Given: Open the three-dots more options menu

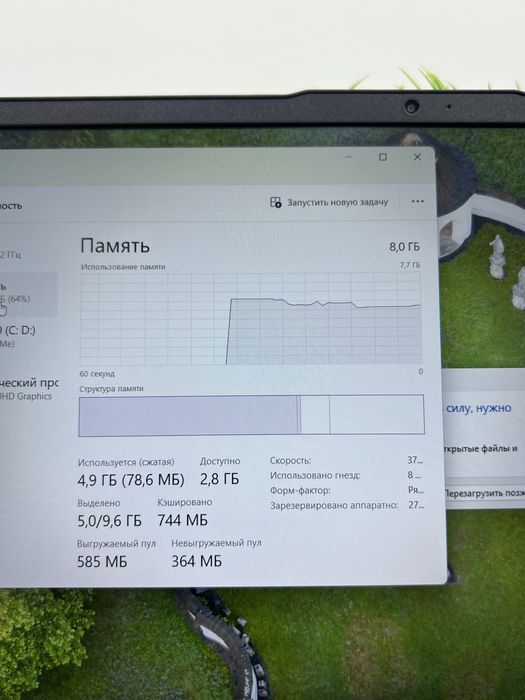Looking at the screenshot, I should point(417,201).
